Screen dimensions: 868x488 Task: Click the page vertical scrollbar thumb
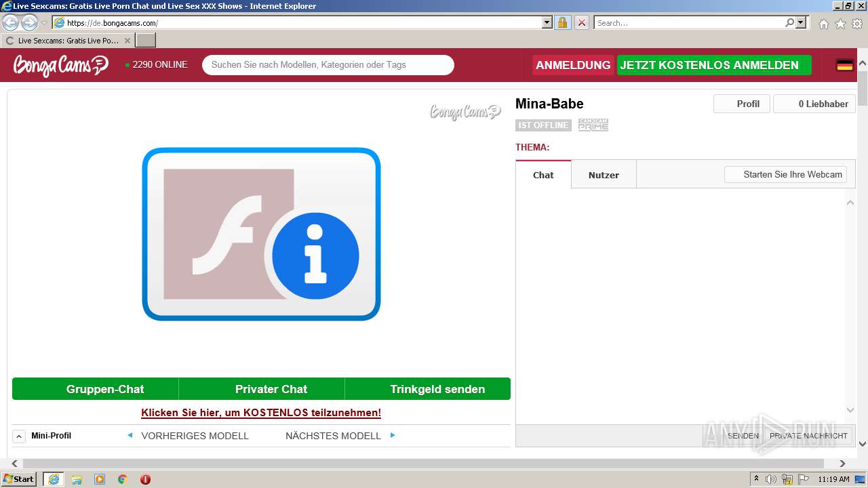pos(863,88)
